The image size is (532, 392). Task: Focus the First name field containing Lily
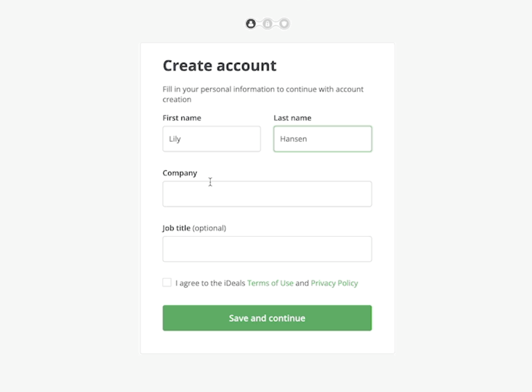(212, 139)
